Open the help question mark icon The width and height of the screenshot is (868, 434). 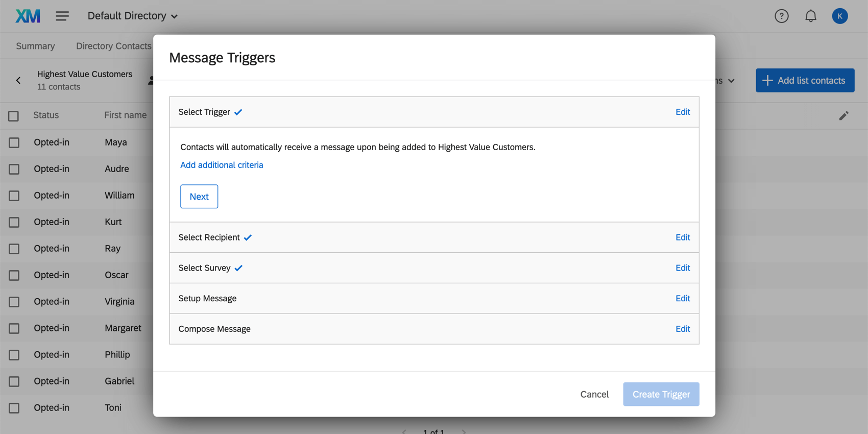click(x=781, y=16)
